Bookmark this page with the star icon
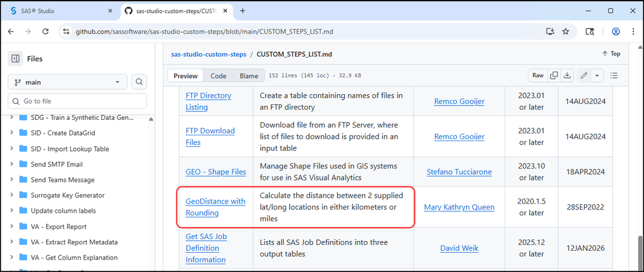The width and height of the screenshot is (644, 272). [x=565, y=32]
